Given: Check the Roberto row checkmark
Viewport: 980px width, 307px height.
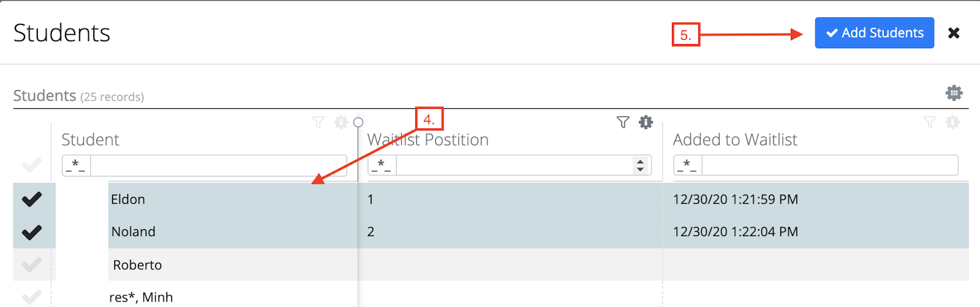Looking at the screenshot, I should click(x=32, y=265).
